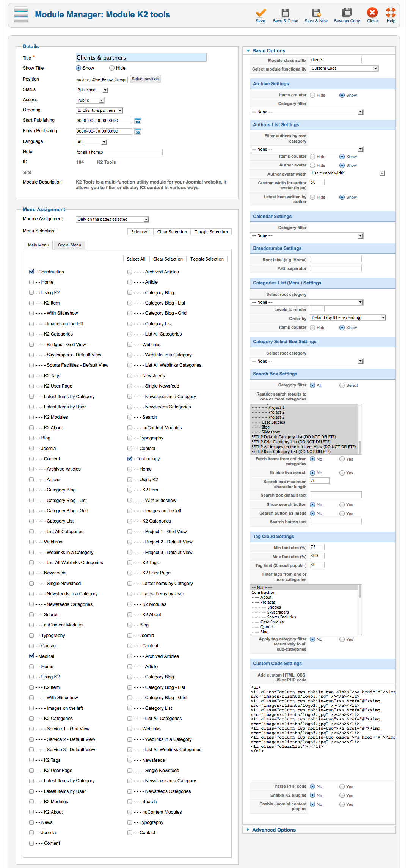Screen dimensions: 408x868
Task: Click the Search box default text field
Action: (336, 495)
